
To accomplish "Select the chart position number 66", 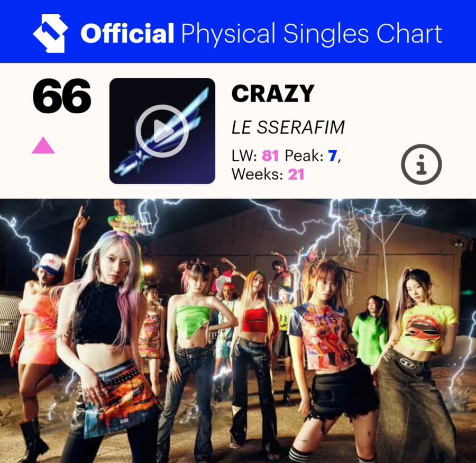I will tap(62, 96).
